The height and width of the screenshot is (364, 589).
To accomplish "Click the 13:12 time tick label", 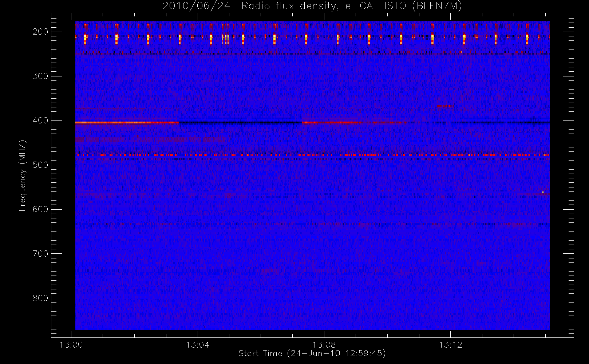I will [x=450, y=345].
